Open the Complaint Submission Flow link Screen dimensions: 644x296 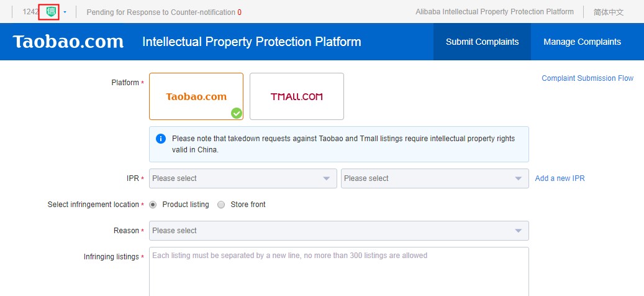[587, 78]
